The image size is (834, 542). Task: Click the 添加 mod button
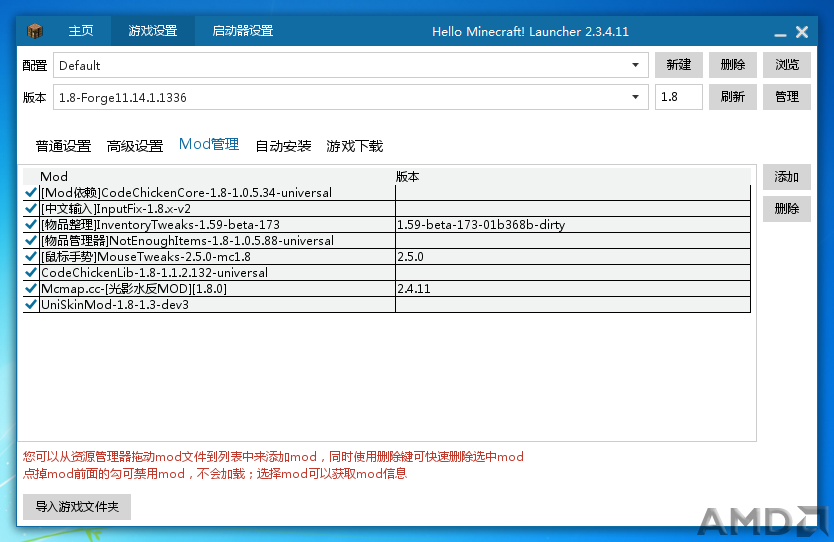[787, 177]
